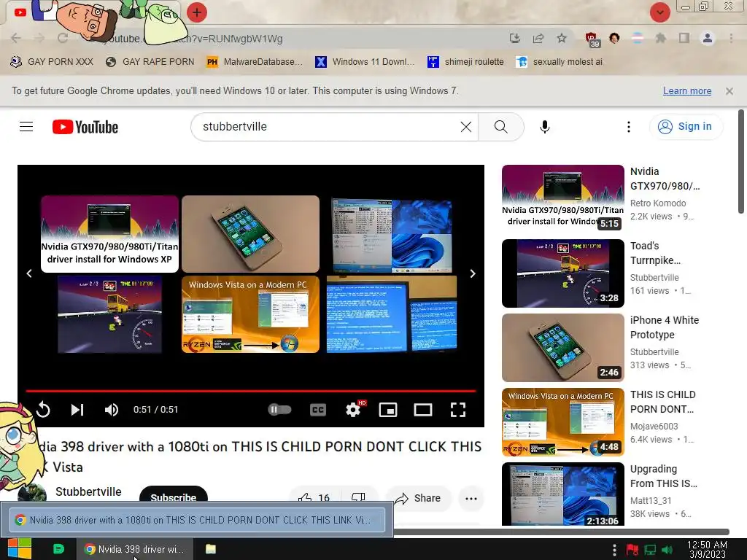Start voice search with the microphone

[544, 127]
